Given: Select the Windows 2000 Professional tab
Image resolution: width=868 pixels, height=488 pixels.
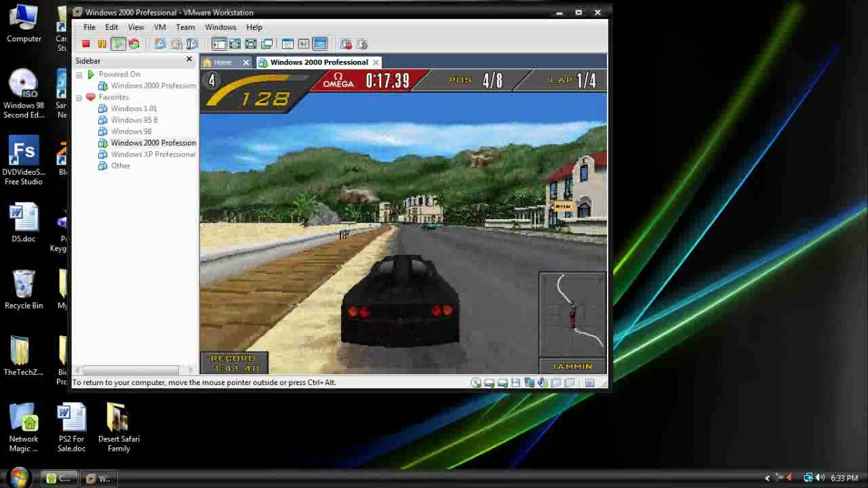Looking at the screenshot, I should click(x=319, y=62).
